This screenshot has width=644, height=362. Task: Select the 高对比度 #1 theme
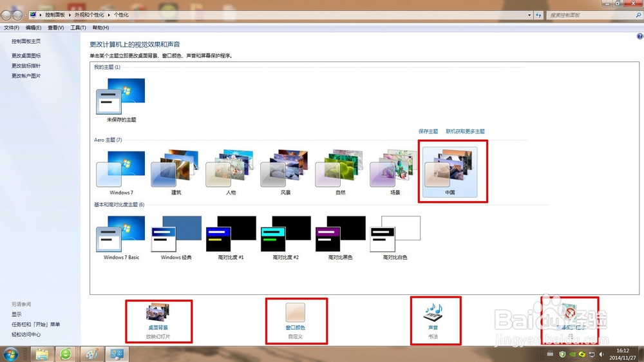click(231, 238)
